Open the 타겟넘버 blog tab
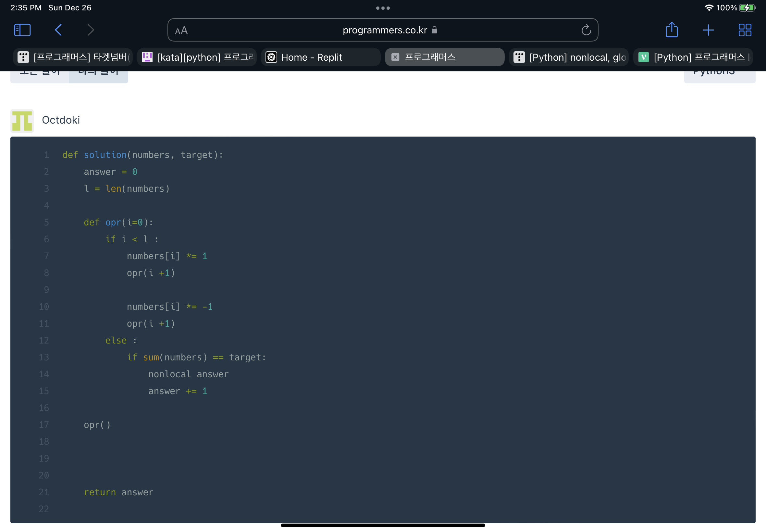Screen dimensions: 766x532 tap(73, 57)
